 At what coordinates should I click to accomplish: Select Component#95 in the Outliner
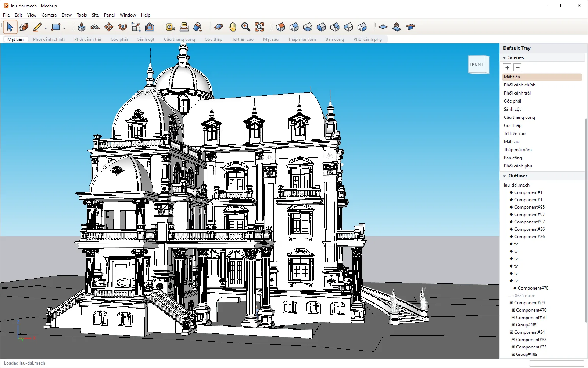tap(529, 207)
